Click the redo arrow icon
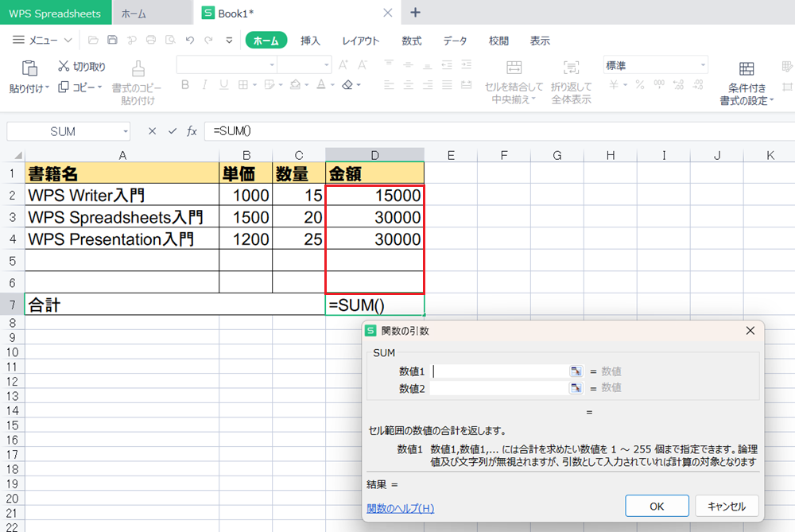The height and width of the screenshot is (532, 795). pyautogui.click(x=208, y=40)
